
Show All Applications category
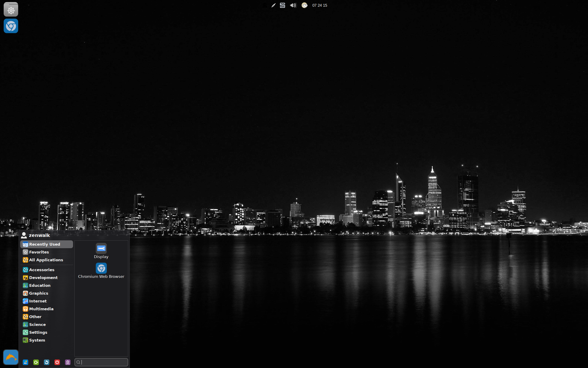46,260
